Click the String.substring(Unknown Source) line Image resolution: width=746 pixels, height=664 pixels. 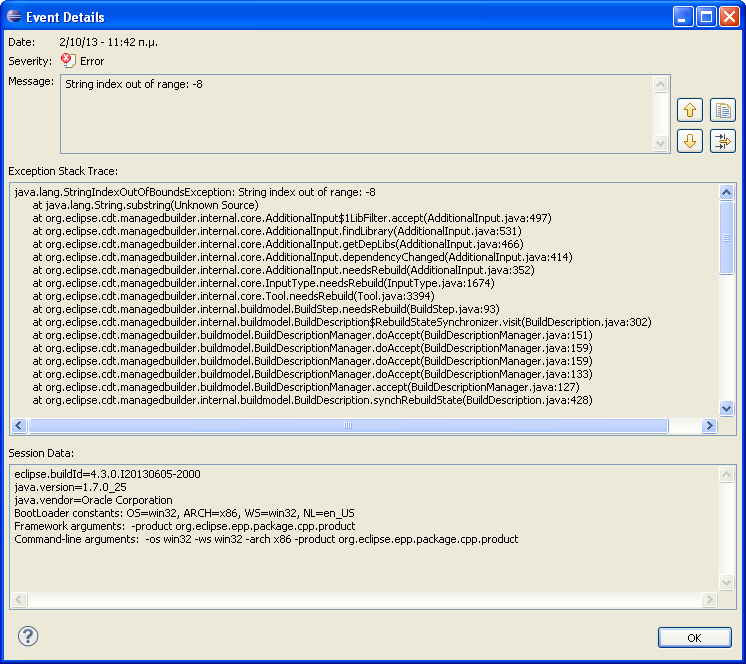145,205
